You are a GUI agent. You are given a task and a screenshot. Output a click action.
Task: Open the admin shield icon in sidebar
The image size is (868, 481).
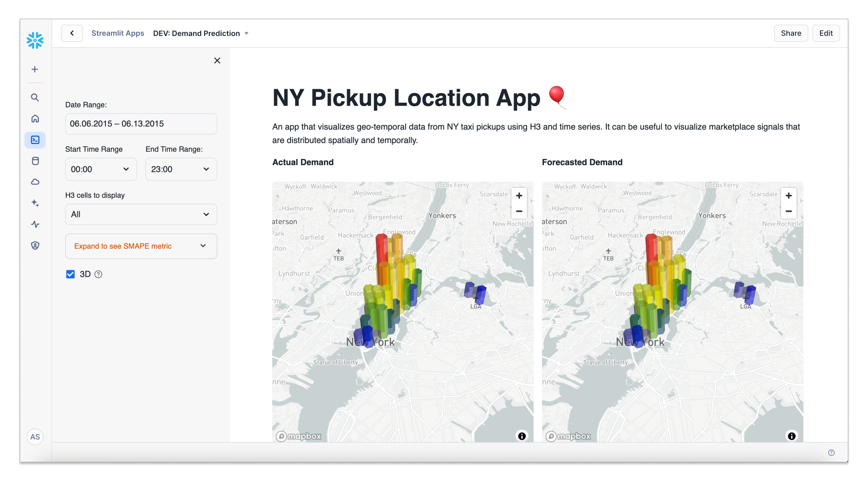[35, 245]
